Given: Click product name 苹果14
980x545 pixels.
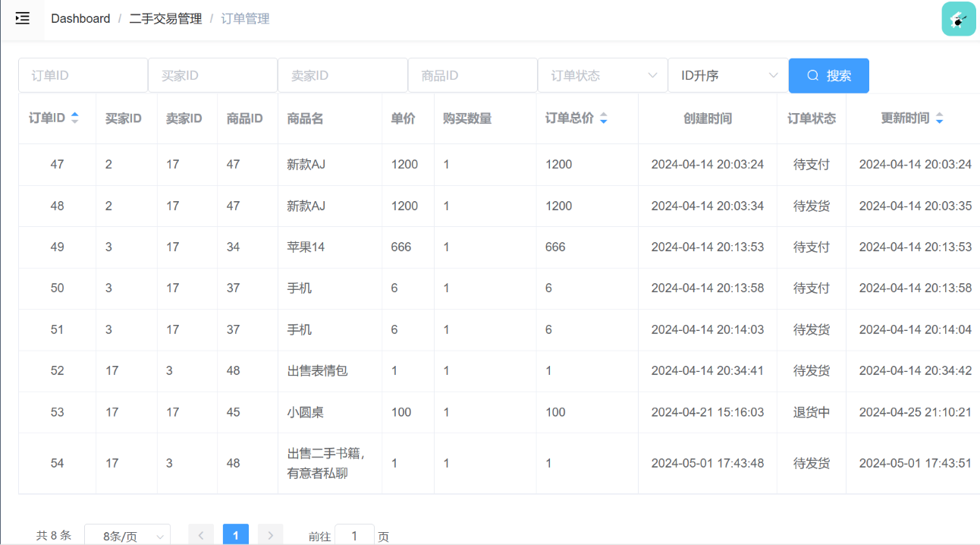Looking at the screenshot, I should (x=306, y=247).
